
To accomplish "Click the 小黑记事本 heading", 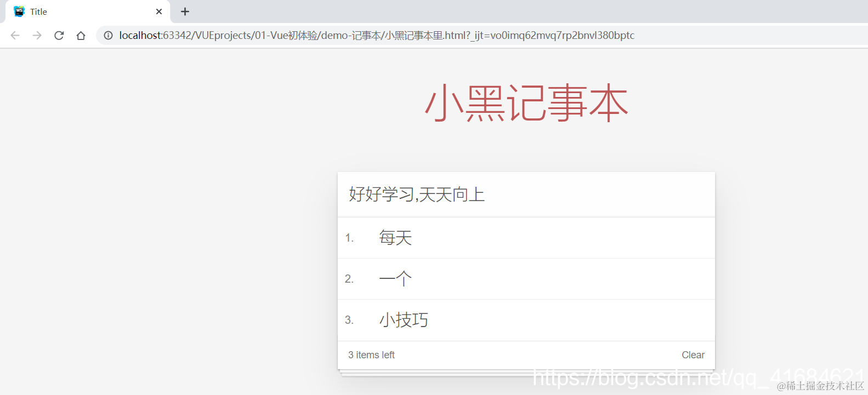I will 526,103.
